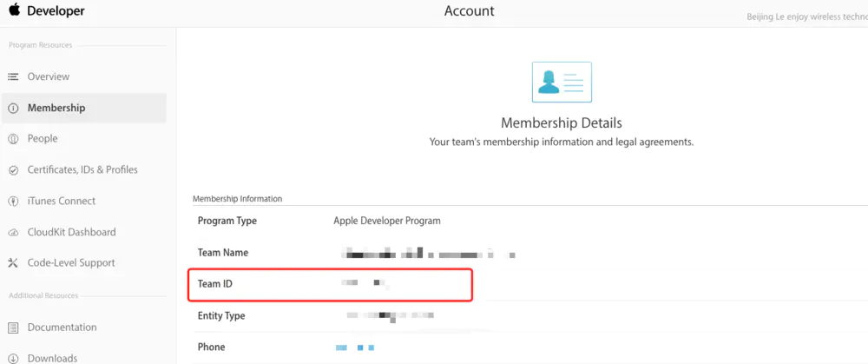Click the team's membership information subtitle

point(562,142)
